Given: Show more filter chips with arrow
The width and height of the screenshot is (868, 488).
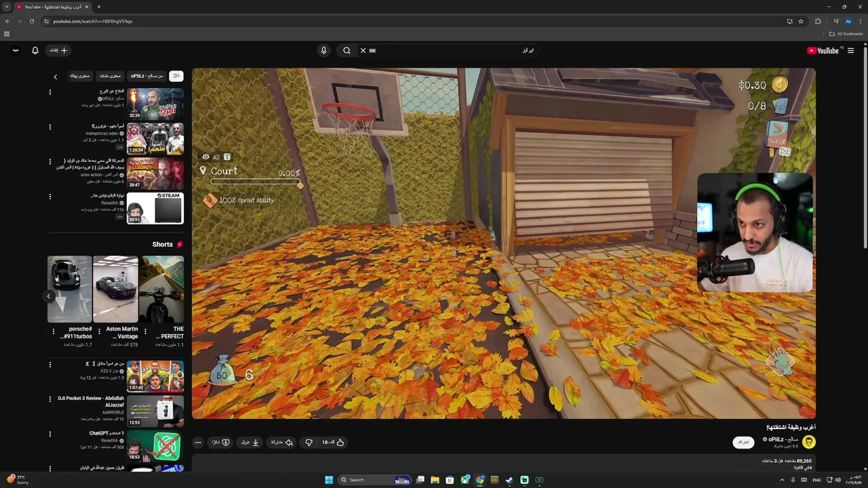Looking at the screenshot, I should 56,77.
